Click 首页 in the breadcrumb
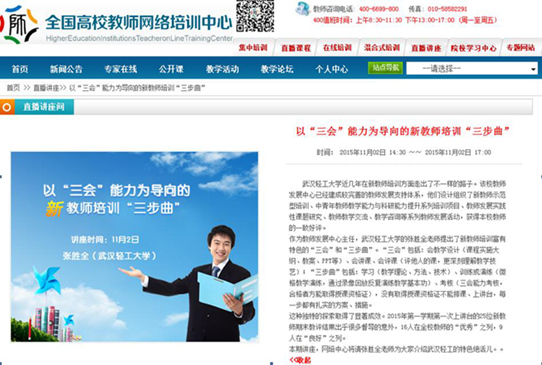Image resolution: width=542 pixels, height=365 pixels. [x=13, y=88]
